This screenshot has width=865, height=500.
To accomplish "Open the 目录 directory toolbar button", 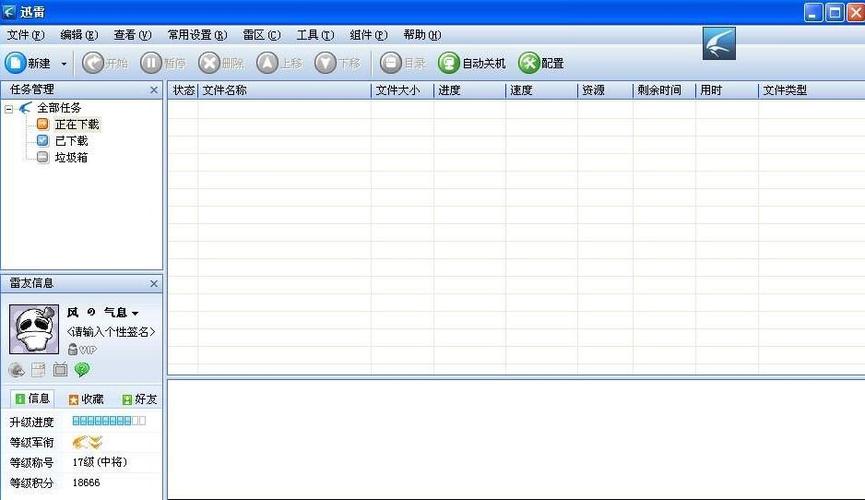I will pos(403,63).
